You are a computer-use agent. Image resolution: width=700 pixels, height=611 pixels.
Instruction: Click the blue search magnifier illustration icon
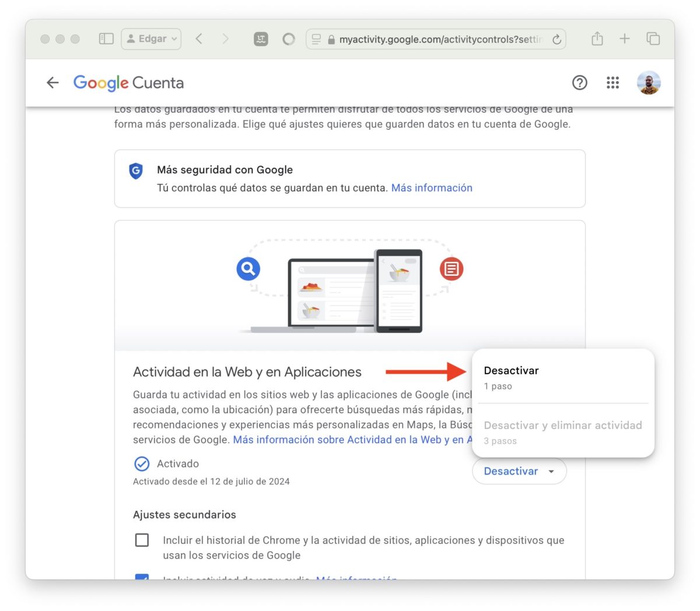pos(249,269)
